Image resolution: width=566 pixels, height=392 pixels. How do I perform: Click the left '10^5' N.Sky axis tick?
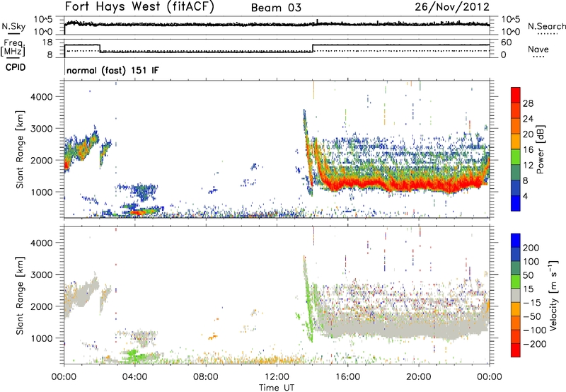43,19
